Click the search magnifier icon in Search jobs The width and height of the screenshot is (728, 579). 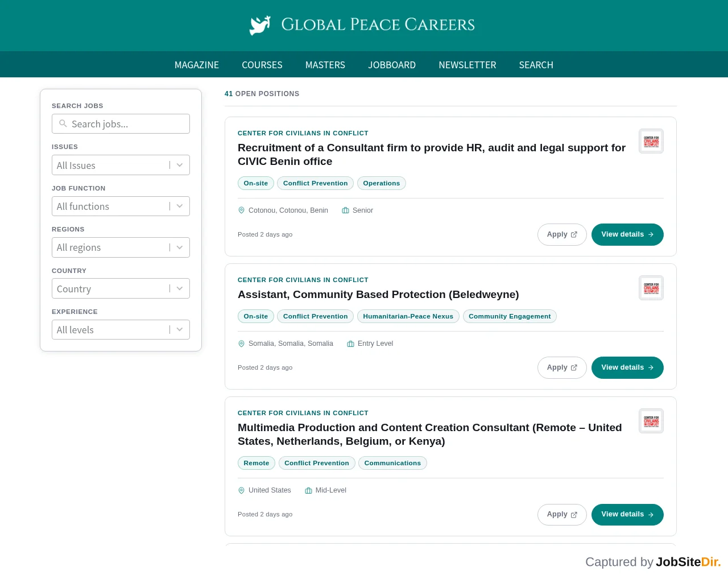point(63,123)
